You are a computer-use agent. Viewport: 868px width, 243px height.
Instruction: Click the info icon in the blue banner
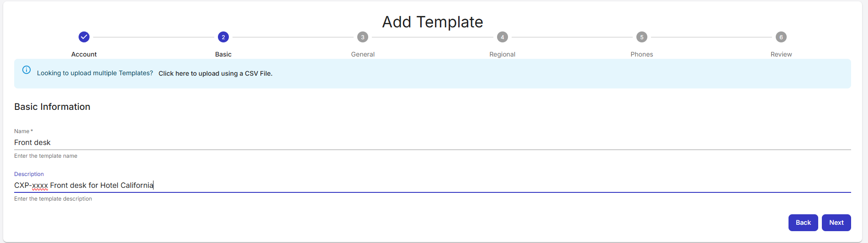[x=26, y=70]
